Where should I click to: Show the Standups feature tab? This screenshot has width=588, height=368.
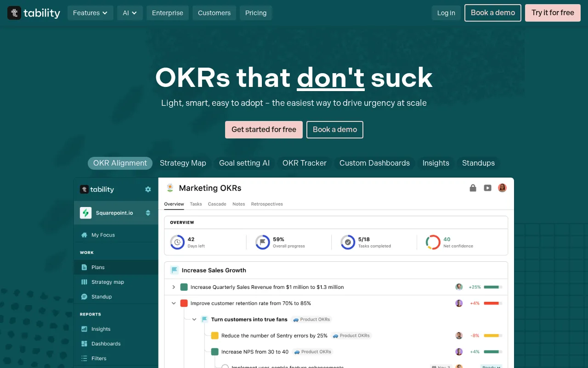pyautogui.click(x=478, y=163)
